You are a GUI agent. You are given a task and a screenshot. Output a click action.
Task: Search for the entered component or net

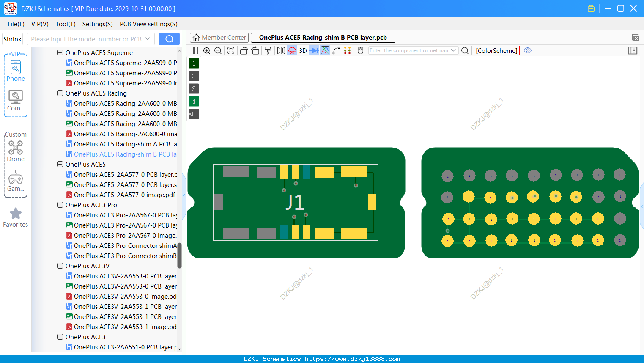pos(465,50)
